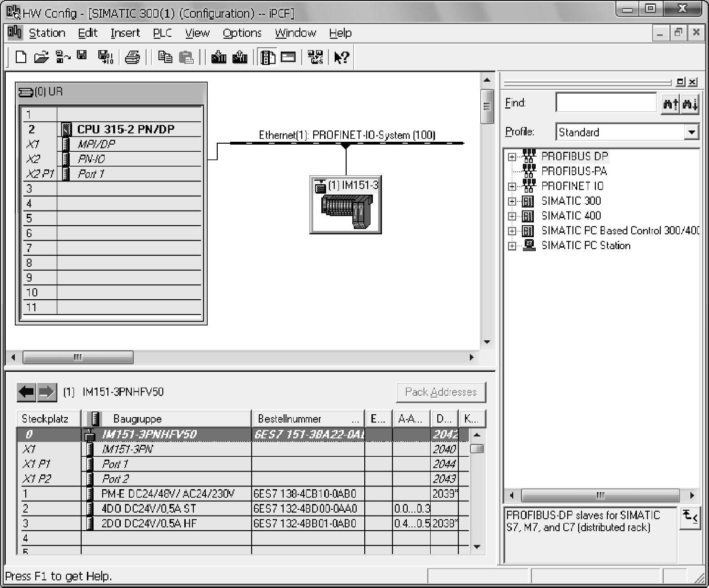Click the Download to Module icon
Viewport: 709px width, 588px height.
[x=219, y=57]
